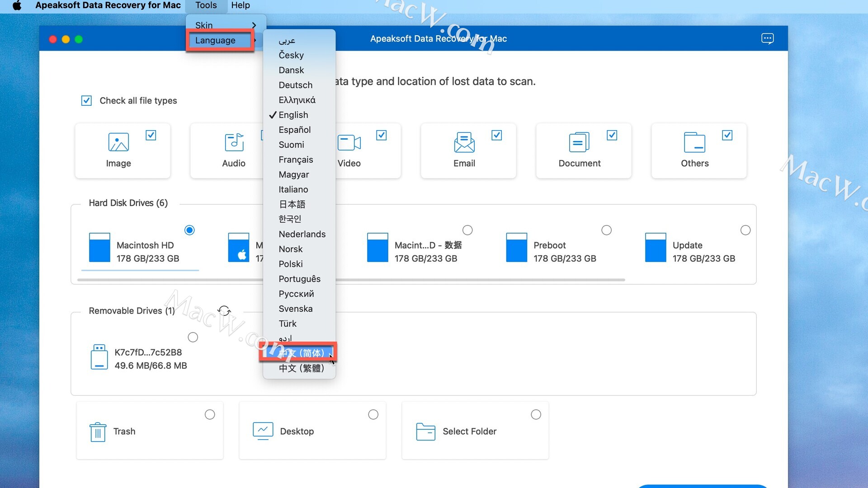Image resolution: width=868 pixels, height=488 pixels.
Task: Open the Help menu in menu bar
Action: click(241, 5)
